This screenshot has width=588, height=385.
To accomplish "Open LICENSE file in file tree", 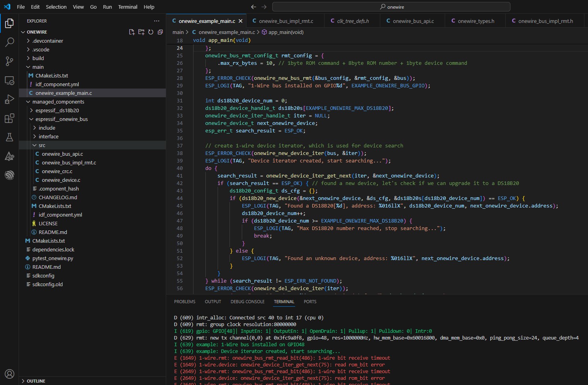I will [93, 223].
